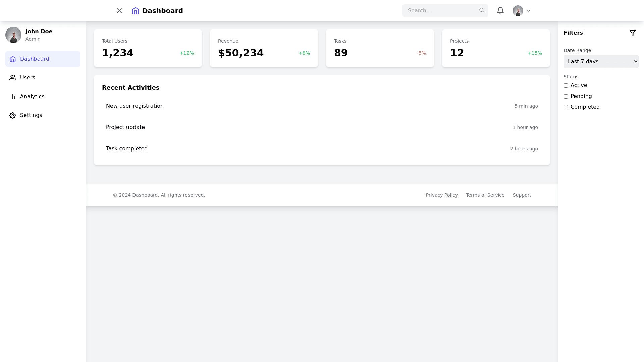This screenshot has width=644, height=362.
Task: Focus the Search input field
Action: click(x=441, y=11)
